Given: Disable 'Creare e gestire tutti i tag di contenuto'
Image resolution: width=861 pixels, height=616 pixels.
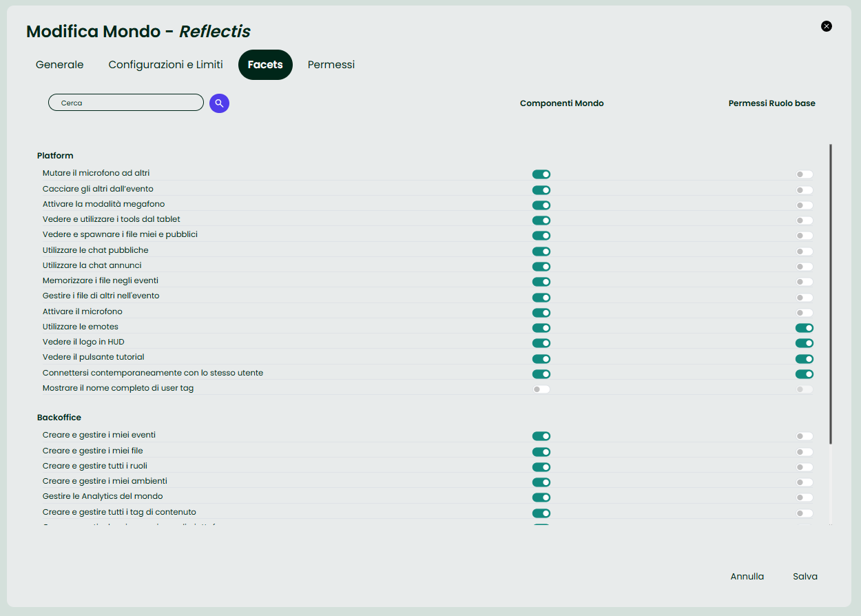Looking at the screenshot, I should 541,513.
